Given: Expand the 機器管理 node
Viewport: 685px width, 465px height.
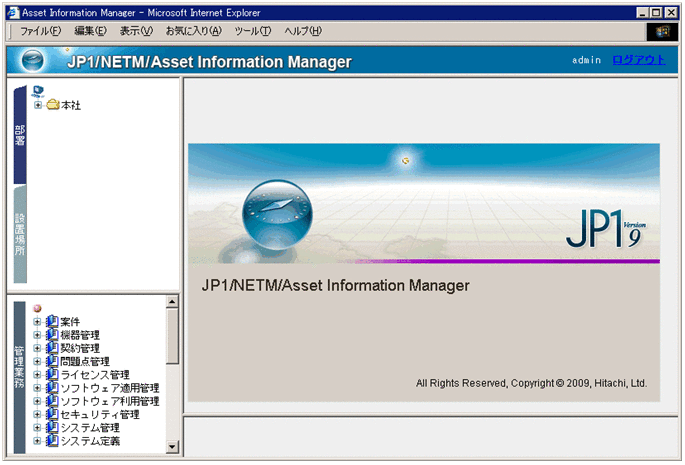Looking at the screenshot, I should click(37, 335).
